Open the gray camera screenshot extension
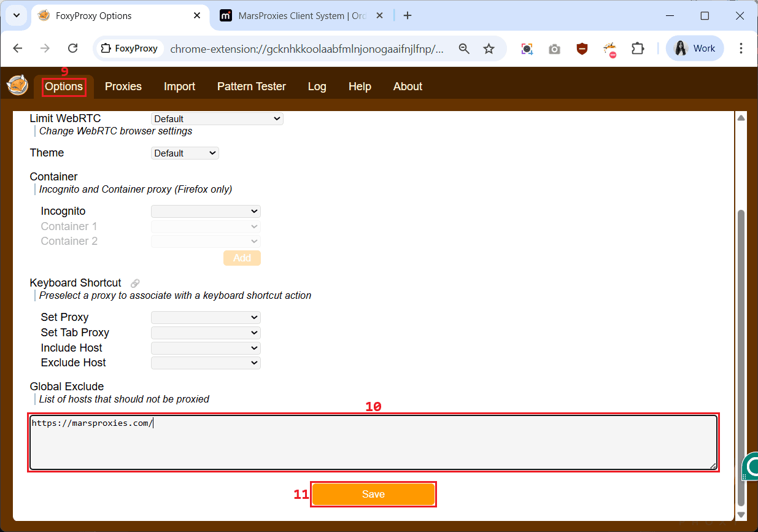758x532 pixels. (554, 49)
